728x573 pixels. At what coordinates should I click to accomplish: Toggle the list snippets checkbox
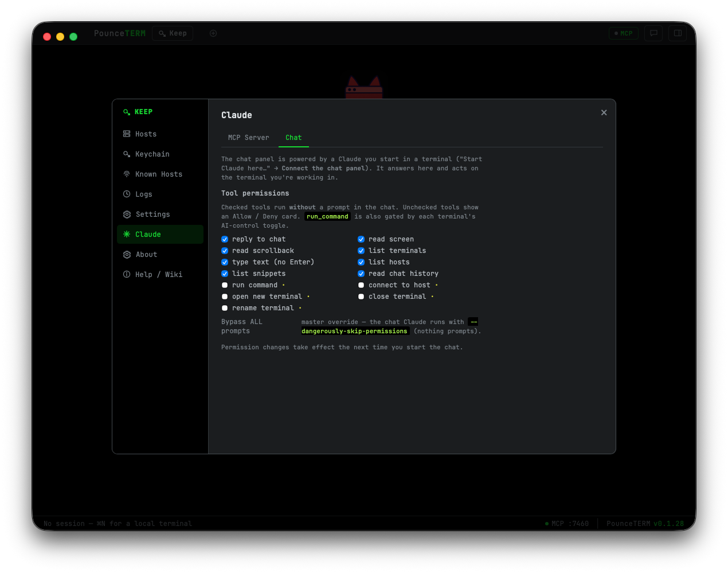click(x=225, y=274)
